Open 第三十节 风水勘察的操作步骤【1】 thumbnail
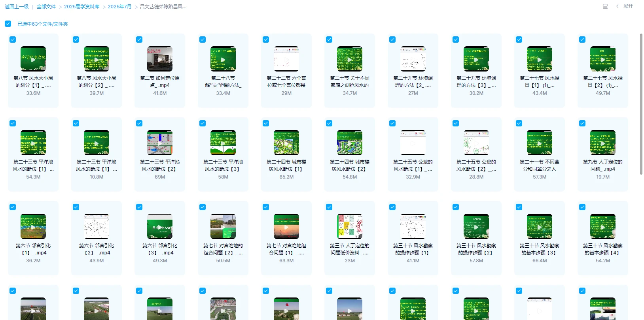This screenshot has height=320, width=644. click(413, 226)
